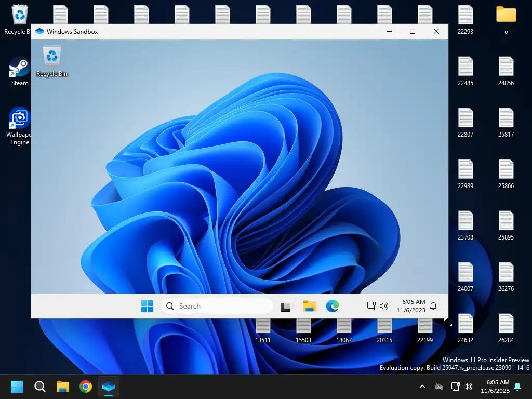The image size is (532, 399).
Task: Select the desktop file named 24856
Action: tap(506, 71)
